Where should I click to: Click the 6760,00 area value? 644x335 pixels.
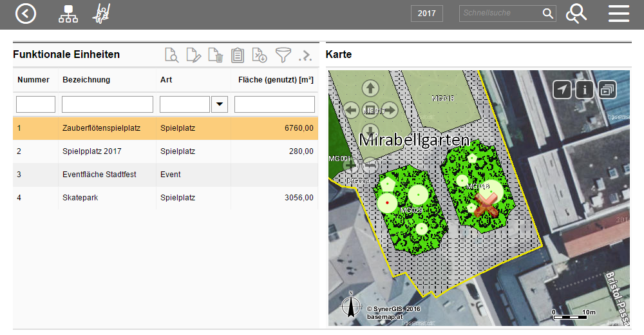coord(299,128)
